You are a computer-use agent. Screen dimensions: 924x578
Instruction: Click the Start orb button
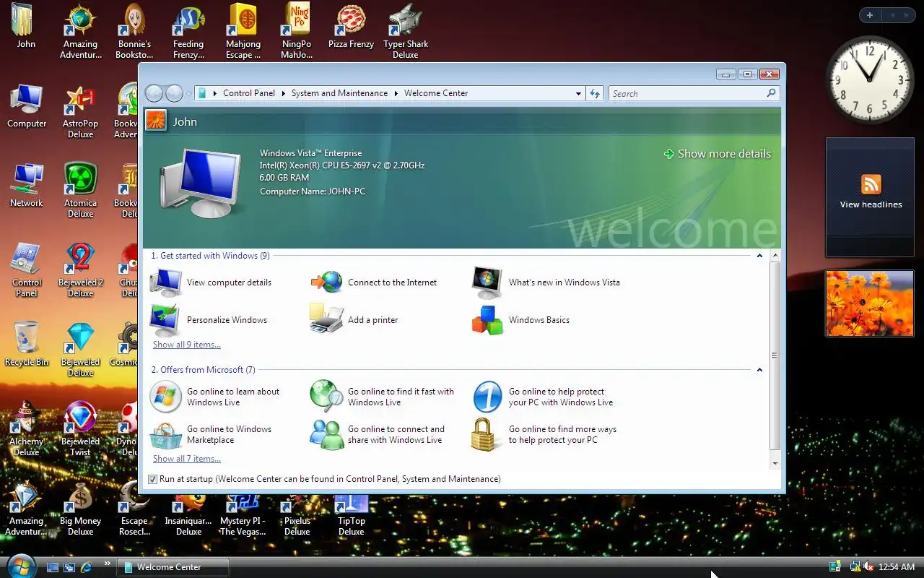pos(20,566)
